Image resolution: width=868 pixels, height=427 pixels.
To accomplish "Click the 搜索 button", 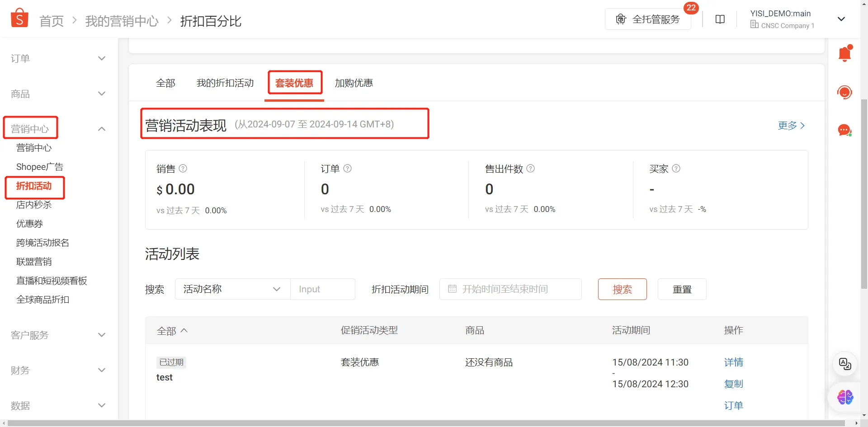I will click(622, 289).
